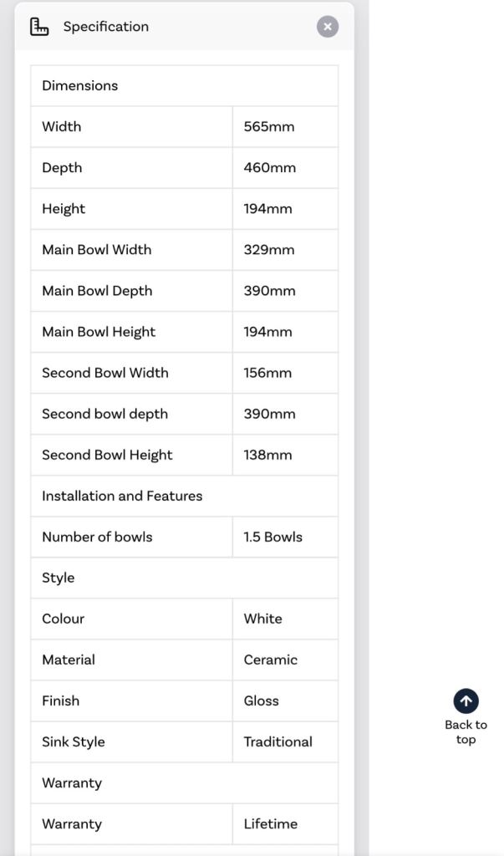Select the Second Bowl Height value 138mm
The width and height of the screenshot is (504, 856).
[x=267, y=455]
